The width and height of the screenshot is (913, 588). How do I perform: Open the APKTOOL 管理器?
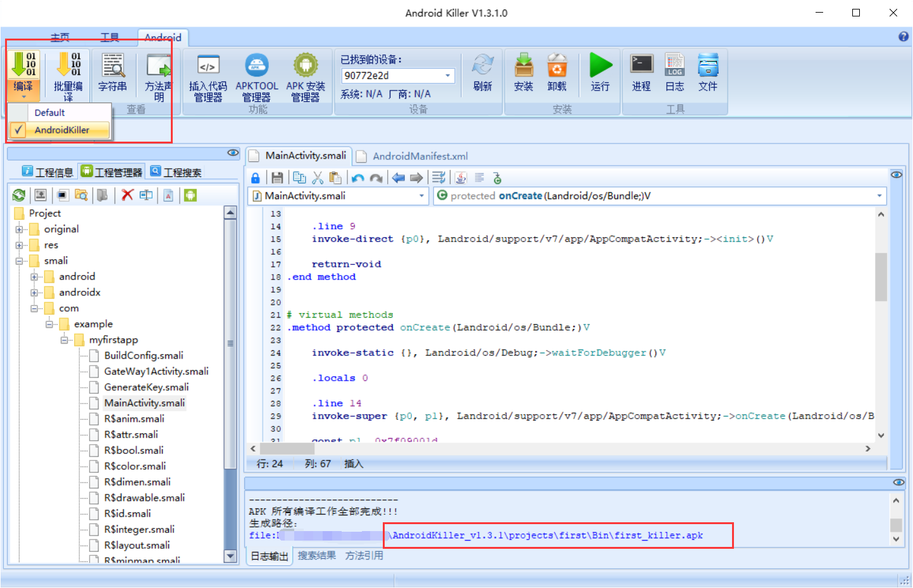pos(256,77)
